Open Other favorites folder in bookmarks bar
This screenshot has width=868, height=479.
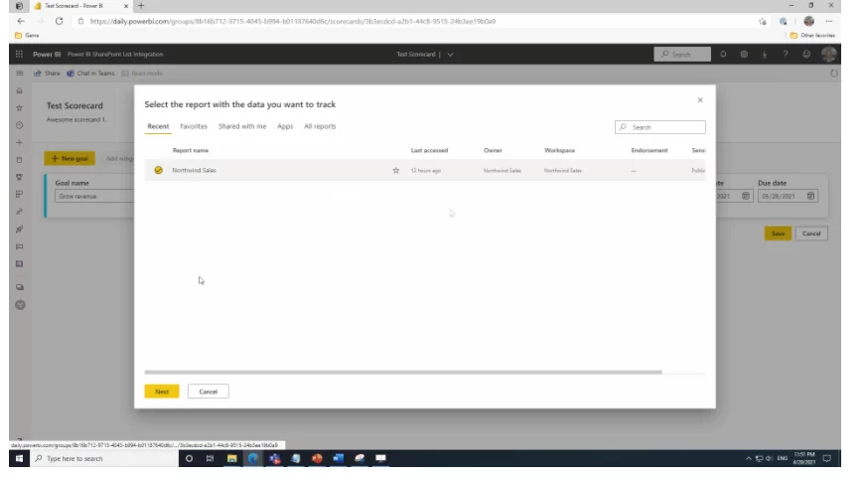coord(812,36)
